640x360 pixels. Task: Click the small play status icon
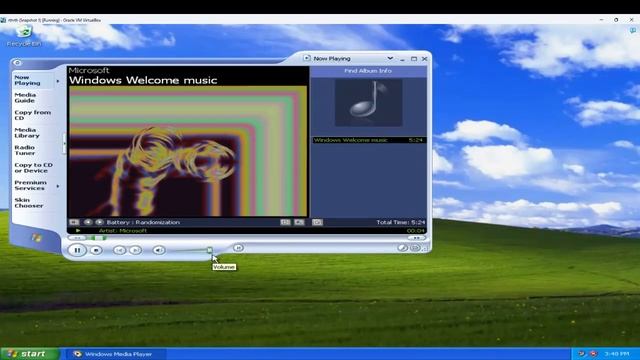coord(78,231)
